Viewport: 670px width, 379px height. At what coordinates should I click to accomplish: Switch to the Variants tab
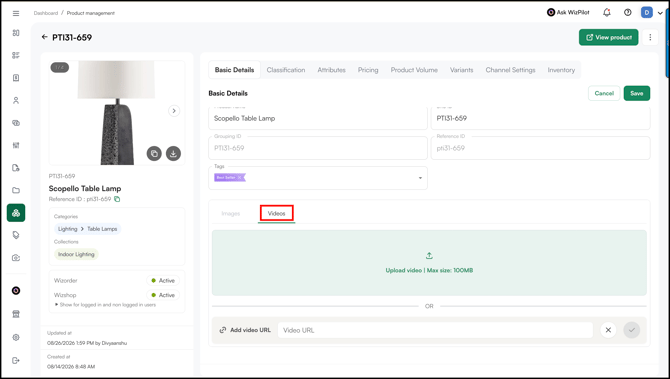point(461,70)
